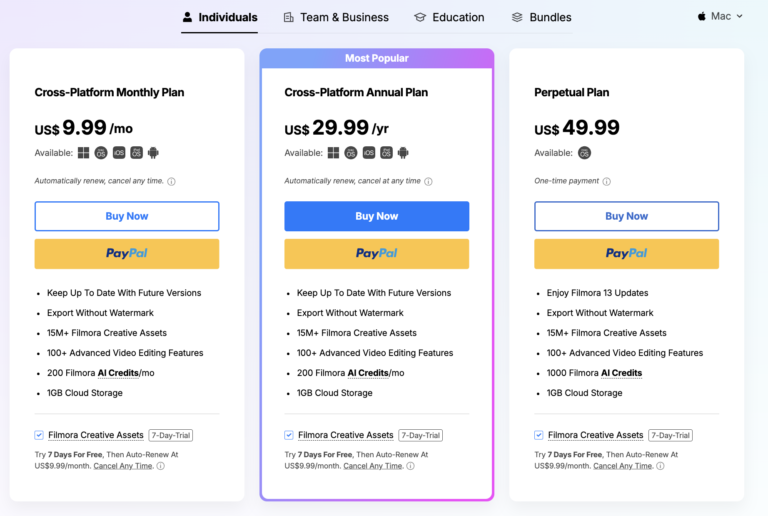Click the macOS icon in Perpetual Plan

[585, 153]
